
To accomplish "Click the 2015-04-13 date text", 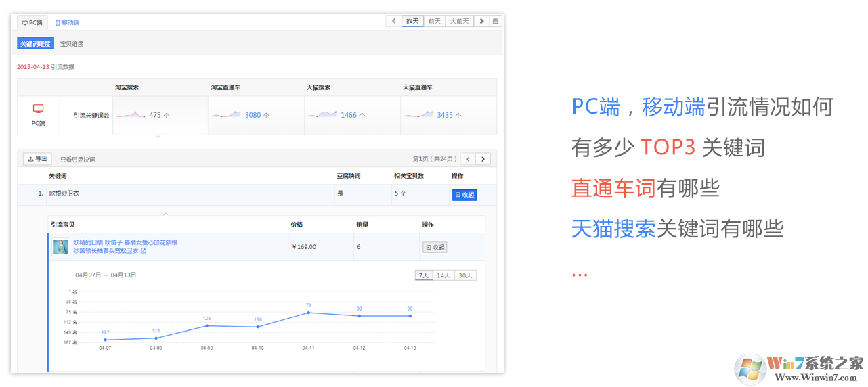I will [33, 67].
